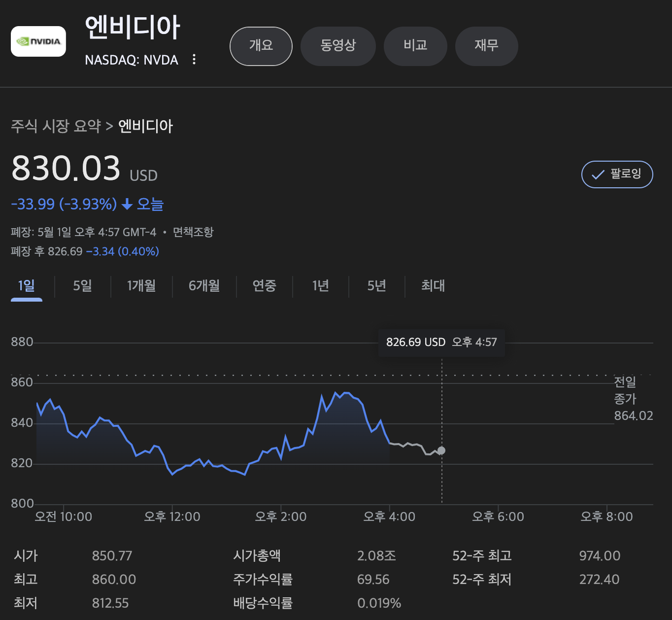
Task: Go to 주식 시장 요약 breadcrumb link
Action: pyautogui.click(x=56, y=126)
